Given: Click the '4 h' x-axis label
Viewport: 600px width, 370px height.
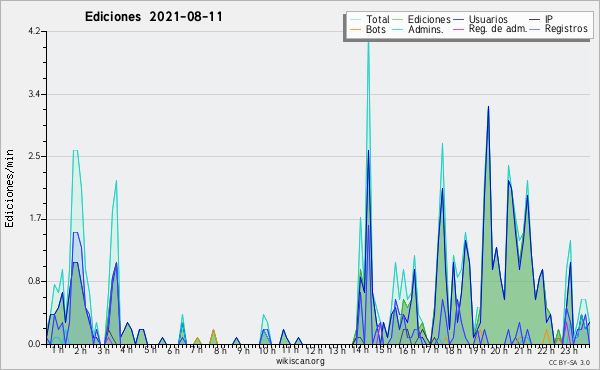Looking at the screenshot, I should [x=127, y=350].
